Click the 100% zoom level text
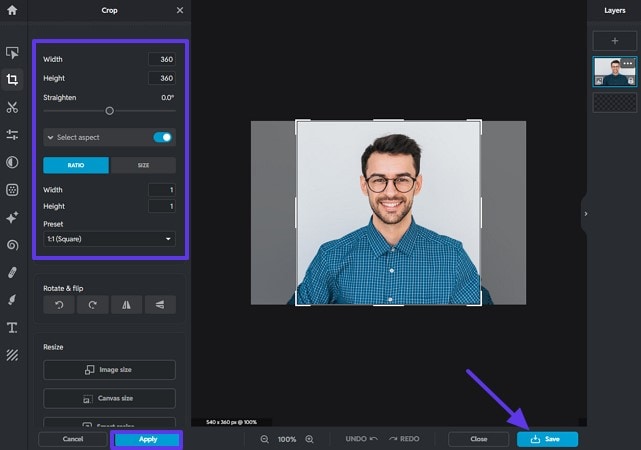The width and height of the screenshot is (641, 450). [287, 439]
